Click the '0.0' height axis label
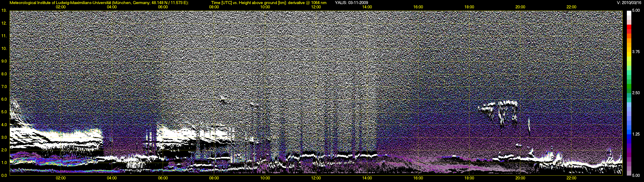 [4, 175]
